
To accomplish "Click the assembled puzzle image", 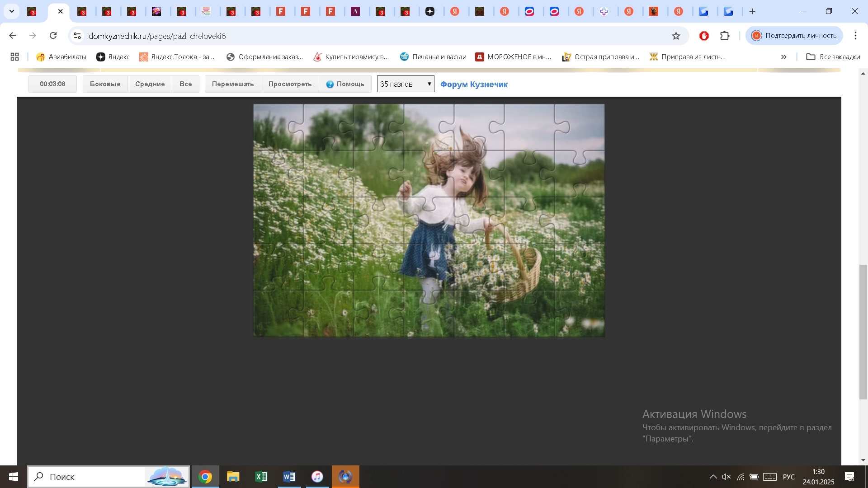I will click(429, 221).
